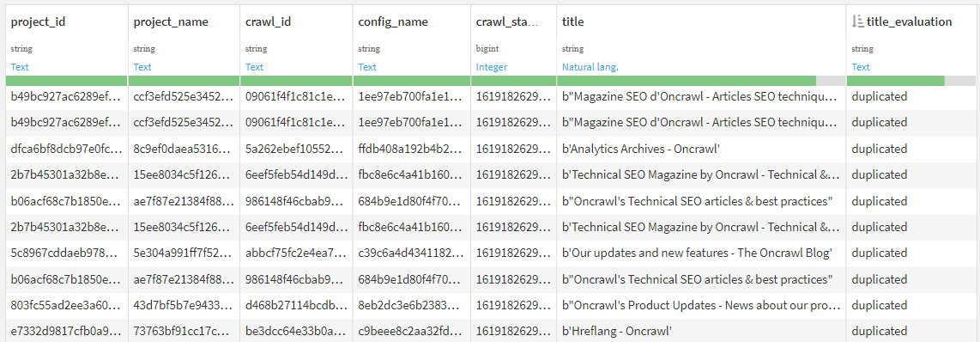Open the crawl_id column header
Image resolution: width=980 pixels, height=342 pixels.
point(268,21)
